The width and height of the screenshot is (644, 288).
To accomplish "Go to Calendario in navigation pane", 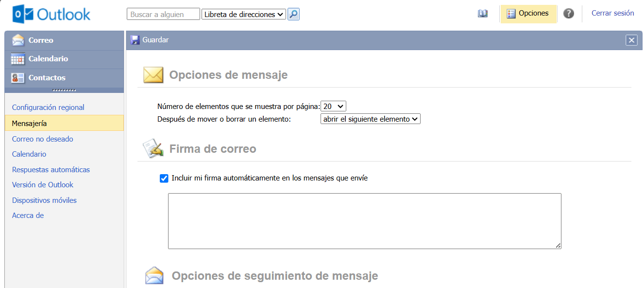I will click(x=64, y=59).
